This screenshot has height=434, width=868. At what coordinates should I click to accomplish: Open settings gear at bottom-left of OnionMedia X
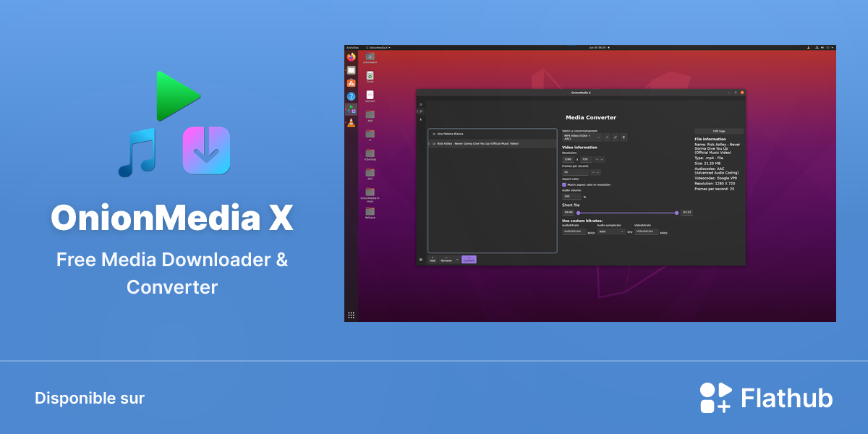[x=421, y=260]
